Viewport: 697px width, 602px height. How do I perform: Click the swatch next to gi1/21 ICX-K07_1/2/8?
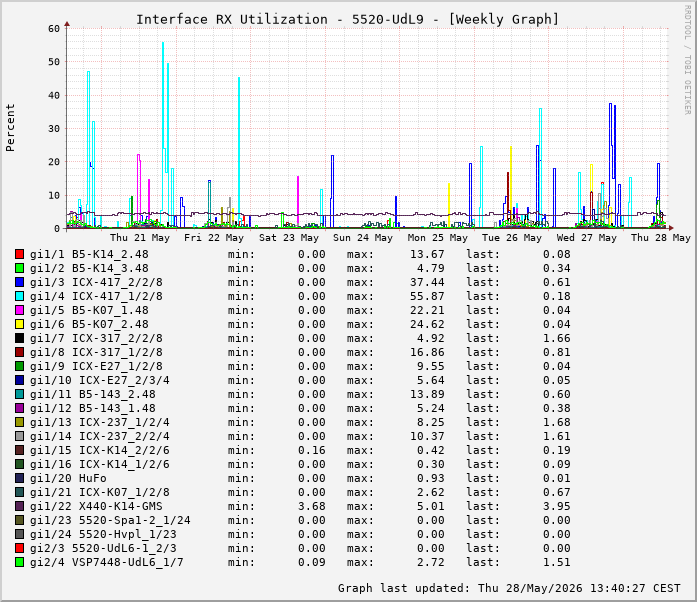point(19,492)
